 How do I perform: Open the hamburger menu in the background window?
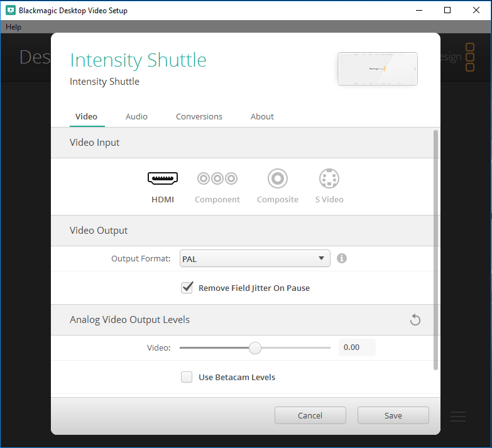(458, 417)
